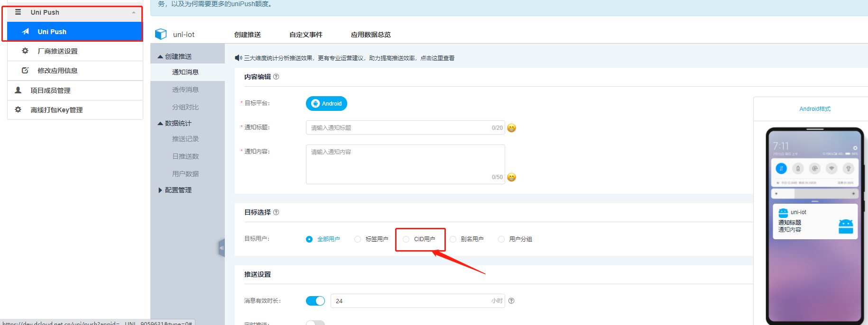This screenshot has width=868, height=325.
Task: Click gear icon beside 厂商推送设置
Action: tap(25, 51)
